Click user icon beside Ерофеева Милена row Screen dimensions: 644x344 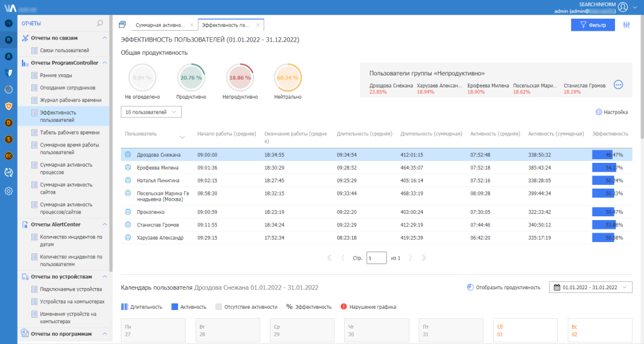[128, 167]
